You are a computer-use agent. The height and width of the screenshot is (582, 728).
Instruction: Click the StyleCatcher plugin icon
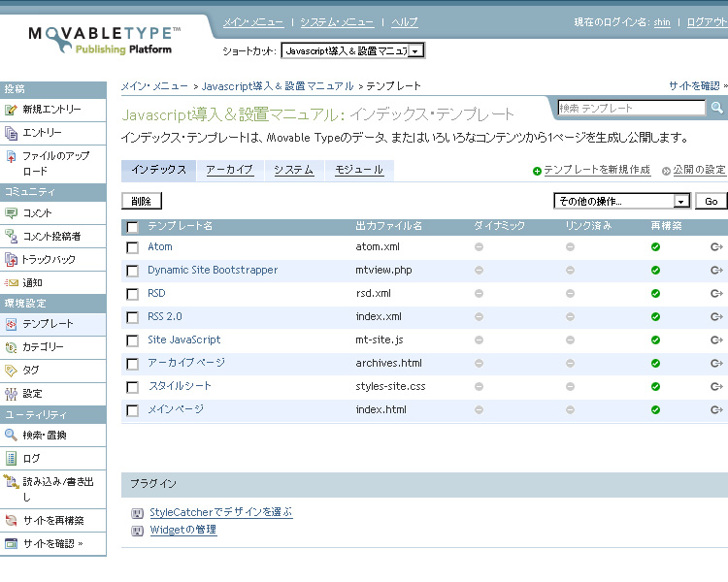[x=137, y=513]
